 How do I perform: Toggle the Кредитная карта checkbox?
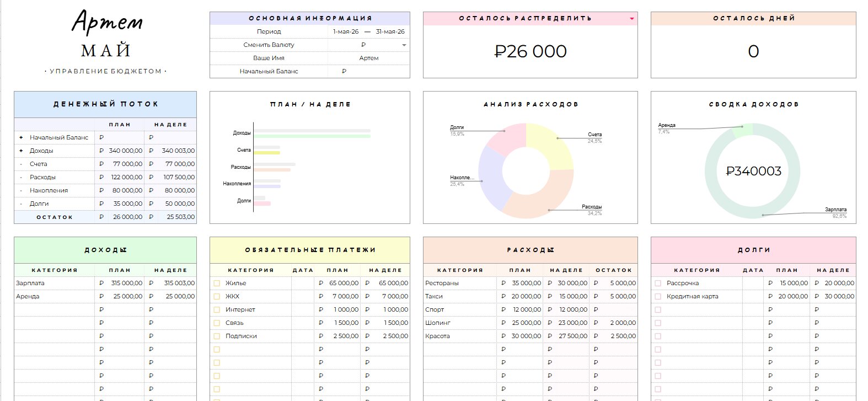pos(658,296)
